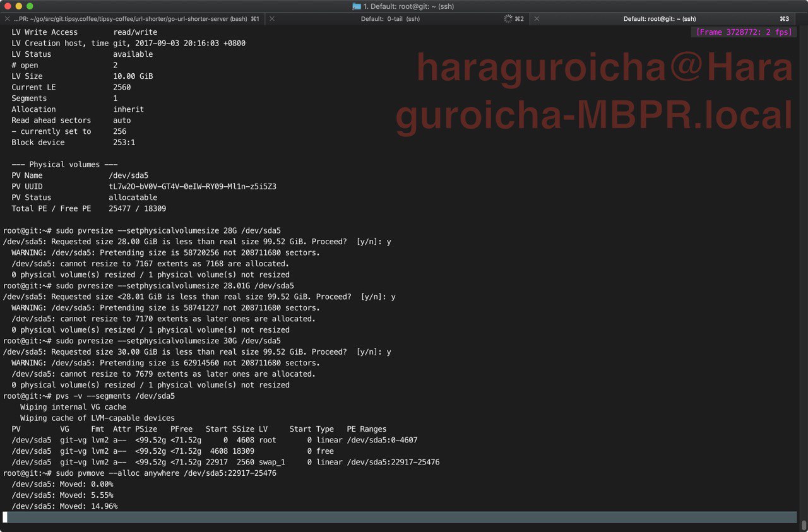This screenshot has width=808, height=532.
Task: Click the "Allocation inherit" line
Action: click(x=78, y=109)
